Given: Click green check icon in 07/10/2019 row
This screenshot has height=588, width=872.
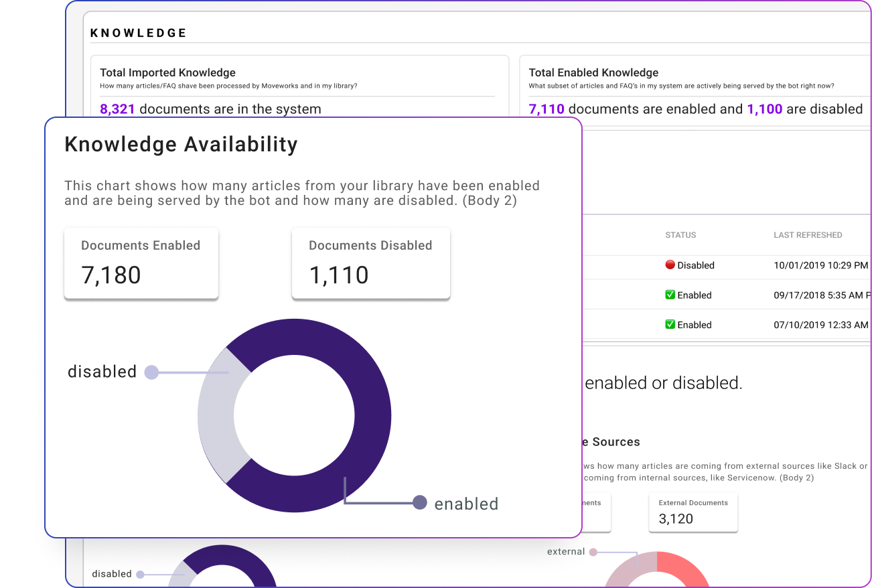Looking at the screenshot, I should click(670, 325).
